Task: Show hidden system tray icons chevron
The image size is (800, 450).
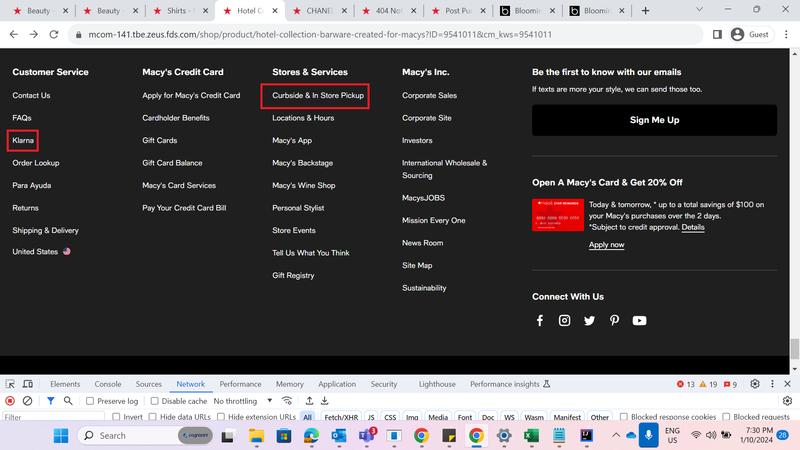Action: 616,436
